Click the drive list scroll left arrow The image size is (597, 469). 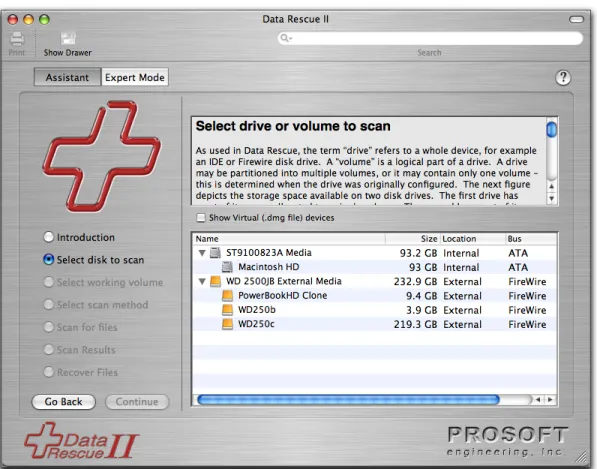point(538,399)
